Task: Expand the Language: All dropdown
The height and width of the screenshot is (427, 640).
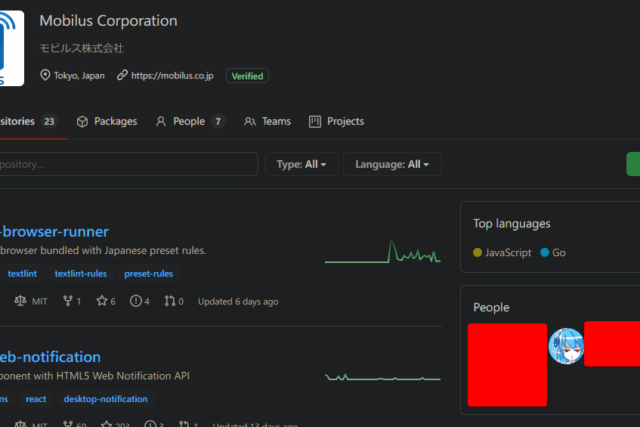Action: 392,164
